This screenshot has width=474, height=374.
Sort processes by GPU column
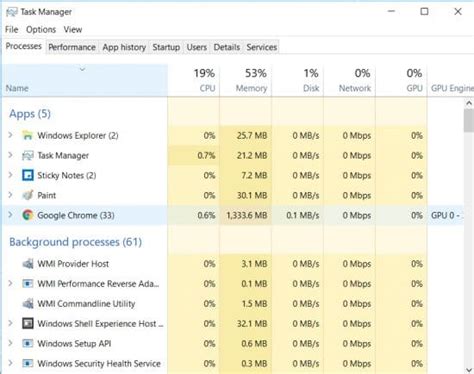(402, 80)
